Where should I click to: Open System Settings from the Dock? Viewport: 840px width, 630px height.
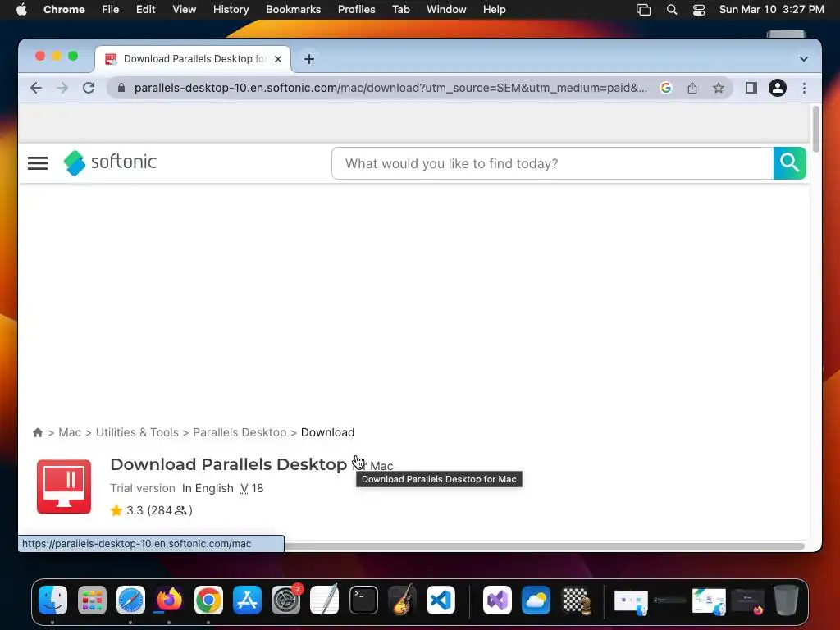[286, 600]
